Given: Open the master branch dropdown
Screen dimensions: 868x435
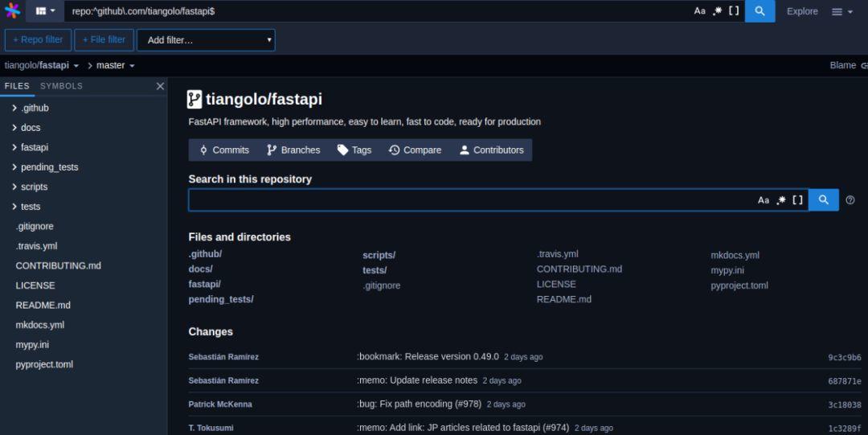Looking at the screenshot, I should tap(115, 65).
